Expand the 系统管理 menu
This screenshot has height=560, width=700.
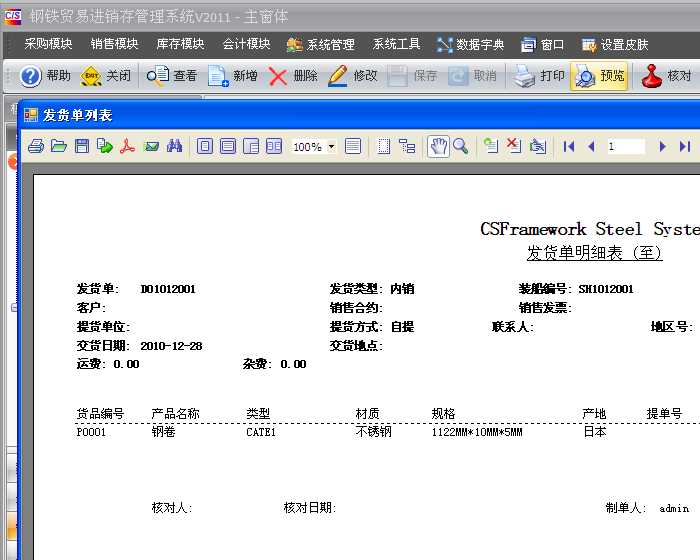[320, 45]
